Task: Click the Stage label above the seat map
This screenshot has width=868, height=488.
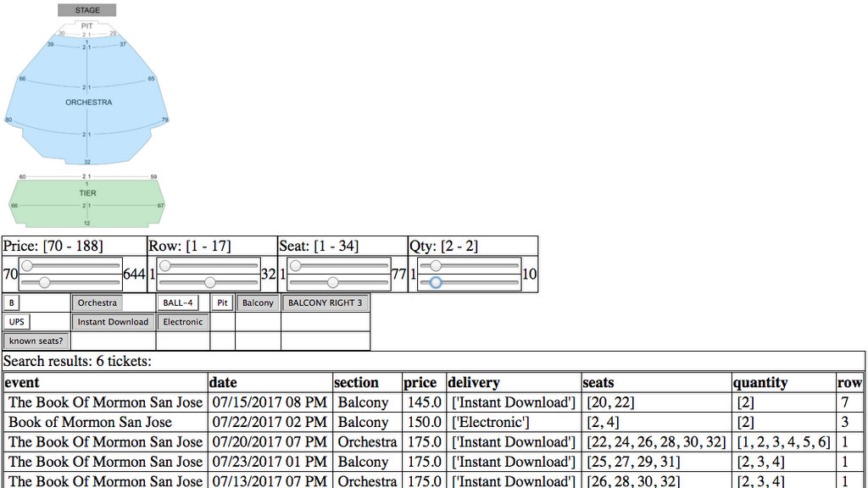Action: (x=87, y=10)
